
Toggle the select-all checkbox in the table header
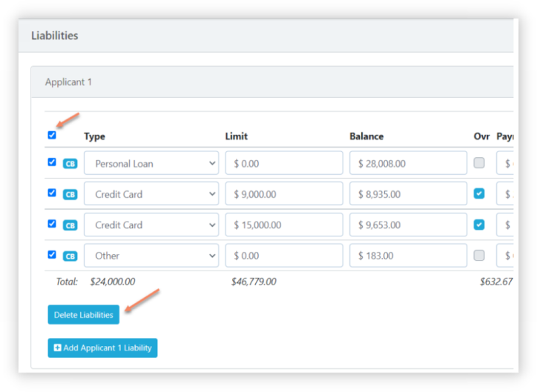click(52, 135)
